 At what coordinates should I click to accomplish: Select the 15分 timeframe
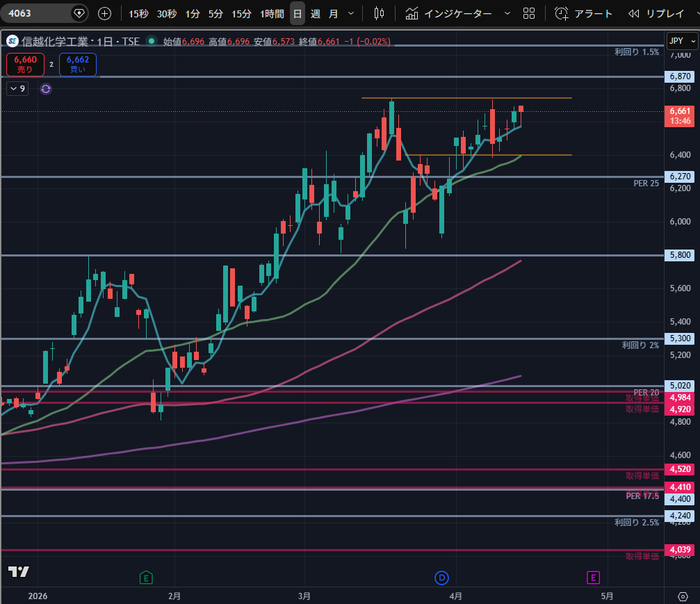241,14
